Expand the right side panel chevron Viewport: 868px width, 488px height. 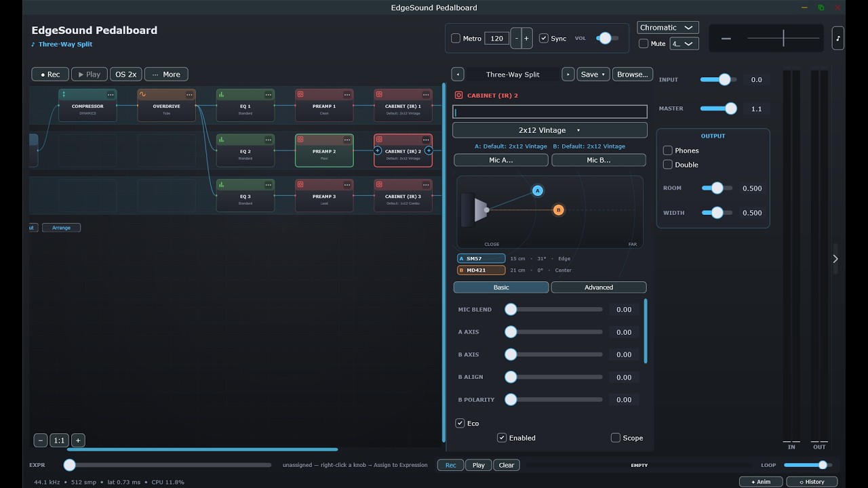click(835, 258)
